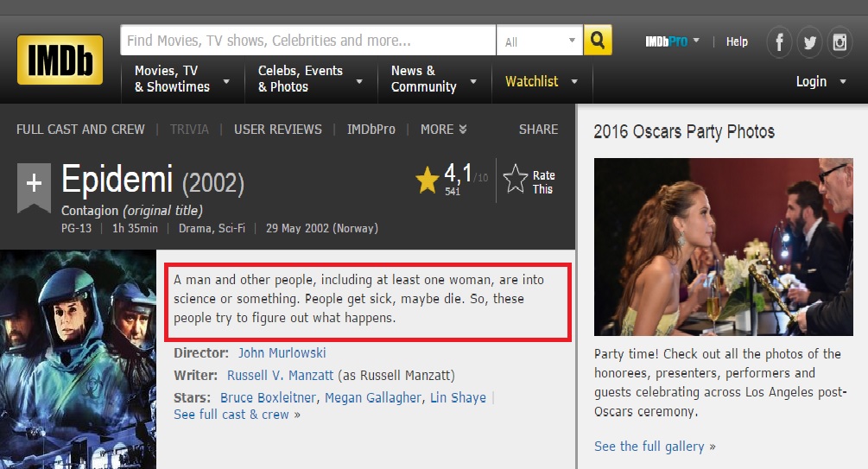The height and width of the screenshot is (469, 868).
Task: Click the Epidemi title text
Action: 117,180
